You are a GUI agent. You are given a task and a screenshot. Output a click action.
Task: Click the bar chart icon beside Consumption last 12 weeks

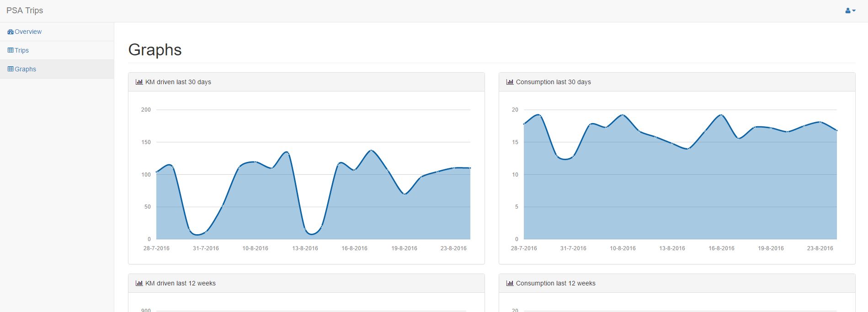coord(510,283)
